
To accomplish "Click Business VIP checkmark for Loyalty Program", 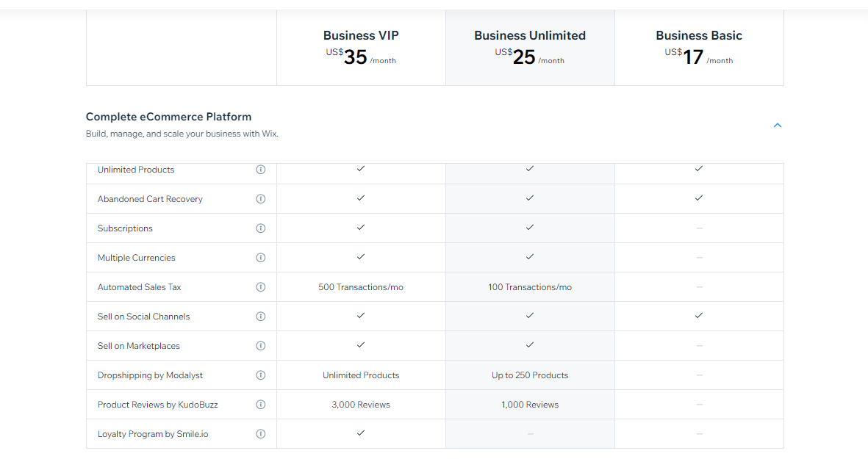I will click(x=361, y=433).
